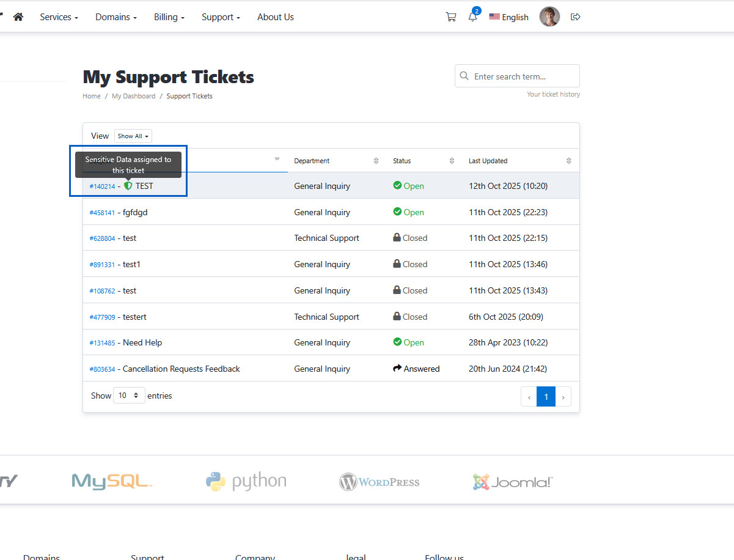Viewport: 734px width, 560px height.
Task: Open the entries per page selector
Action: point(129,396)
